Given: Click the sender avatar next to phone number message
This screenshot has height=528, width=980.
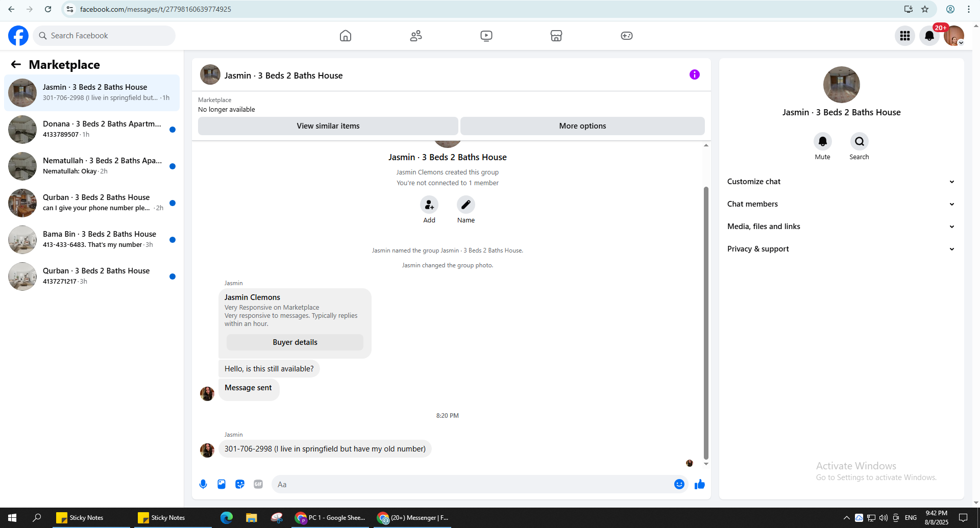Looking at the screenshot, I should pos(207,450).
